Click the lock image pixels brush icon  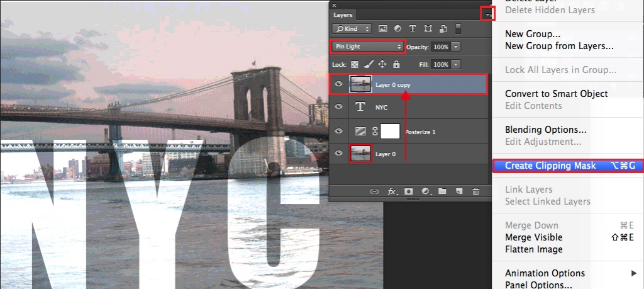coord(369,64)
